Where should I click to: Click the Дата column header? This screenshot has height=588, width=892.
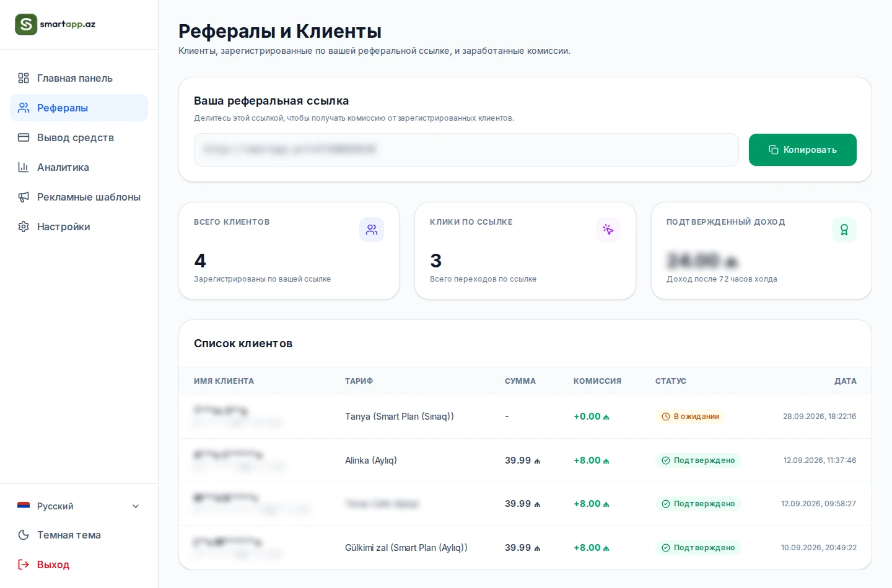coord(845,381)
